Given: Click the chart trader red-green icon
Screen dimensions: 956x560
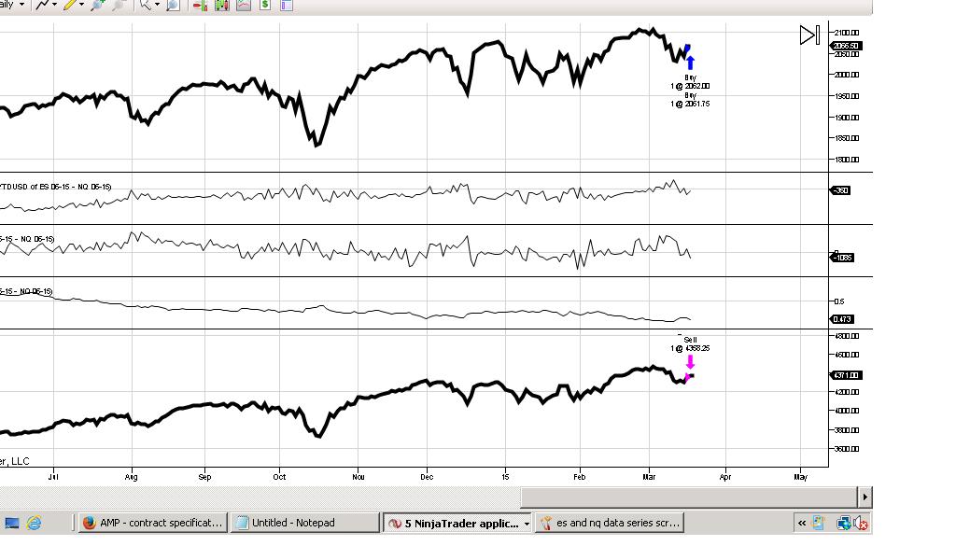Looking at the screenshot, I should [x=200, y=6].
